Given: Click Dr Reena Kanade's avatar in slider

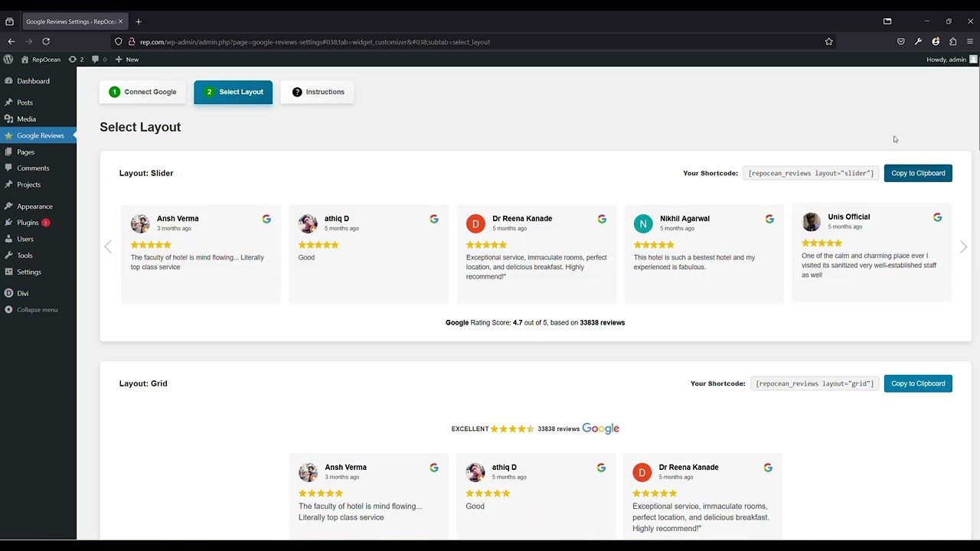Looking at the screenshot, I should tap(475, 223).
